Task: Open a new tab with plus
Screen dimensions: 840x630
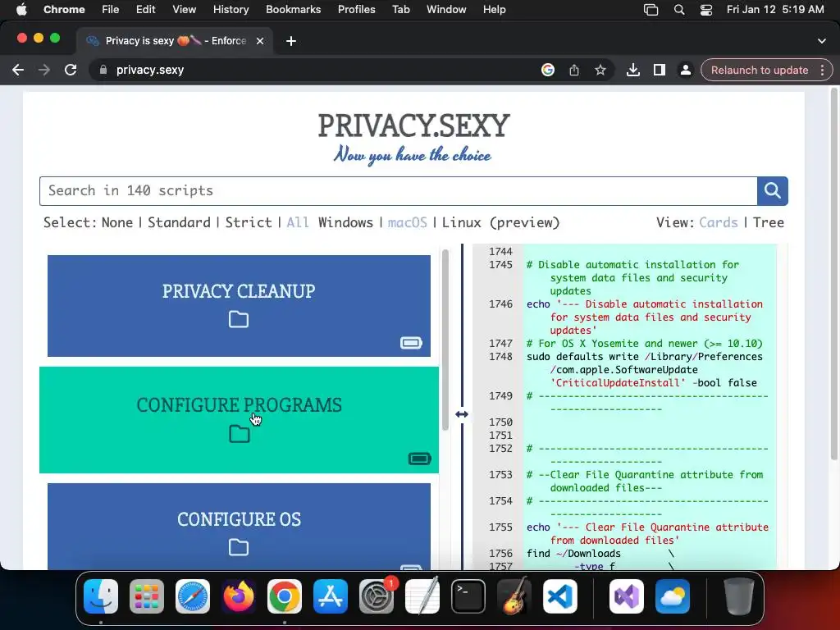Action: click(291, 41)
